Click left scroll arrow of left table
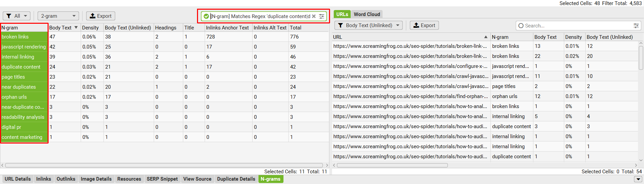Viewport: 644px width, 184px height. tap(2, 165)
